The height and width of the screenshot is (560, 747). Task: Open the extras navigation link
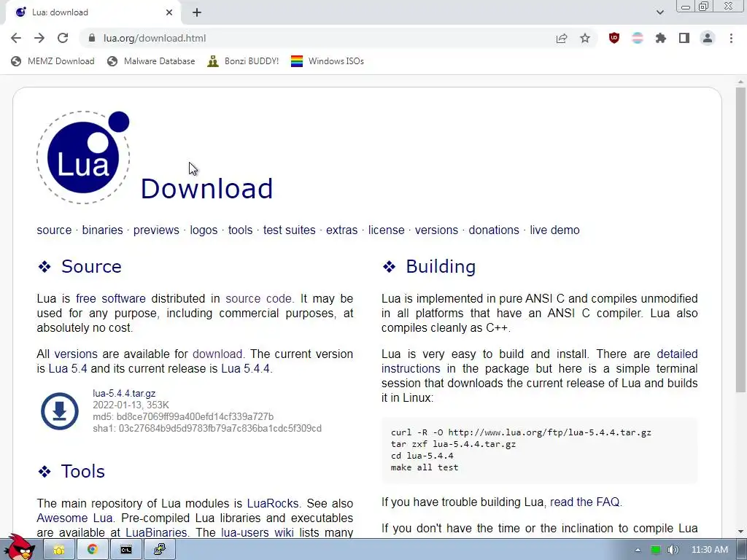[x=341, y=230]
